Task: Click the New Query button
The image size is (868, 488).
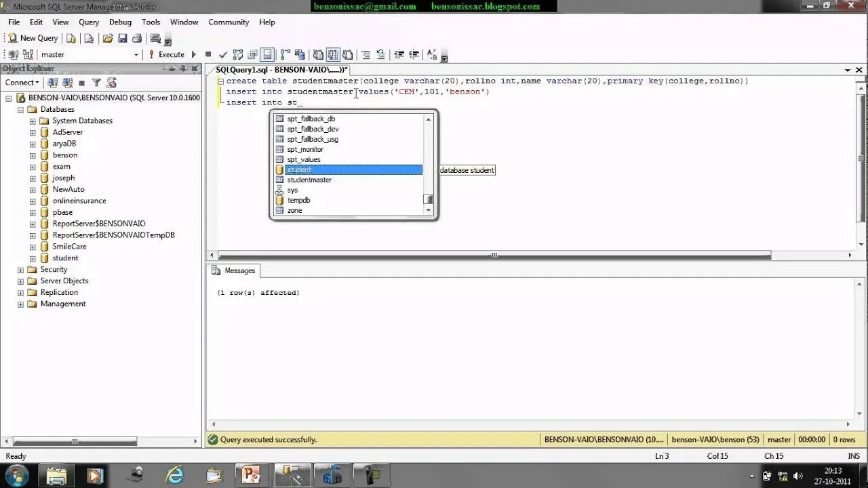Action: [x=33, y=38]
